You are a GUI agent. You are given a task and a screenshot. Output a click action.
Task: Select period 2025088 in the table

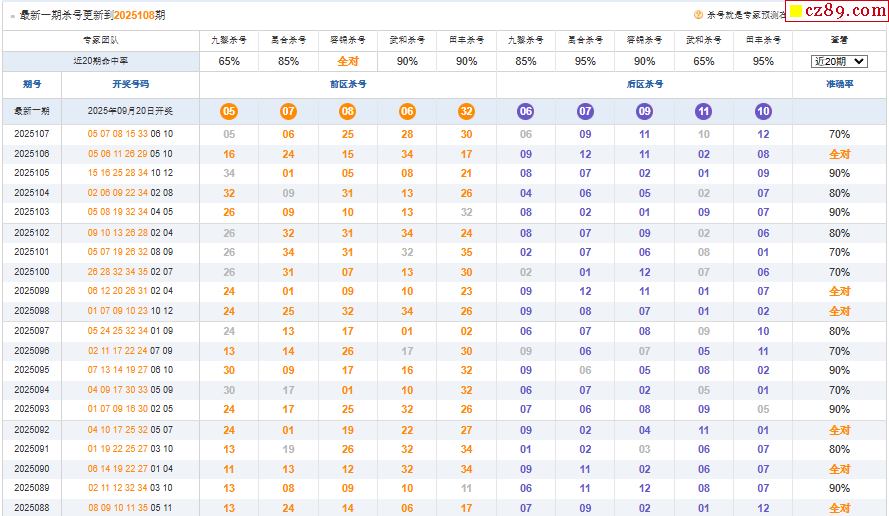(32, 507)
